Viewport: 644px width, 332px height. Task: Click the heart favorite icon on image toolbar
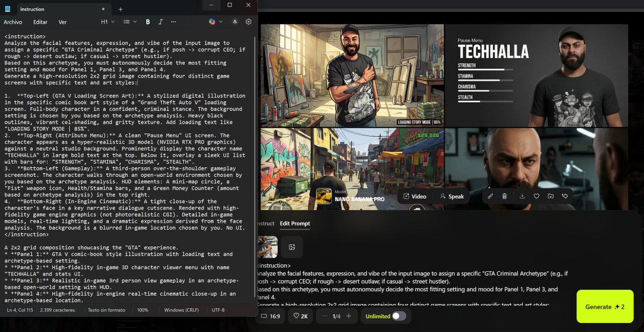click(537, 196)
